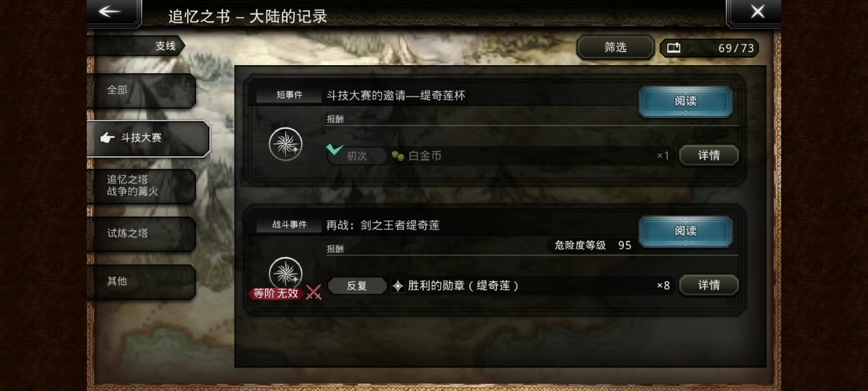Click the 支线 header label
868x391 pixels.
point(165,46)
